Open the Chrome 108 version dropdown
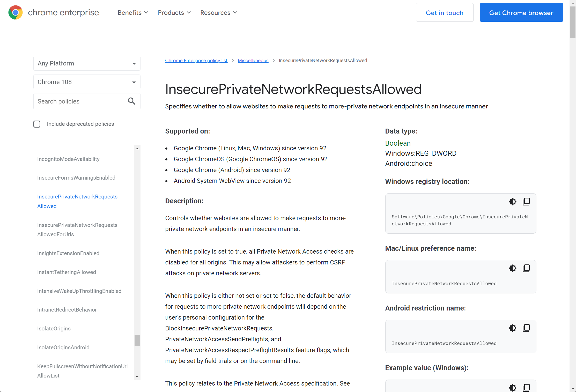Viewport: 576px width, 392px height. (x=87, y=82)
